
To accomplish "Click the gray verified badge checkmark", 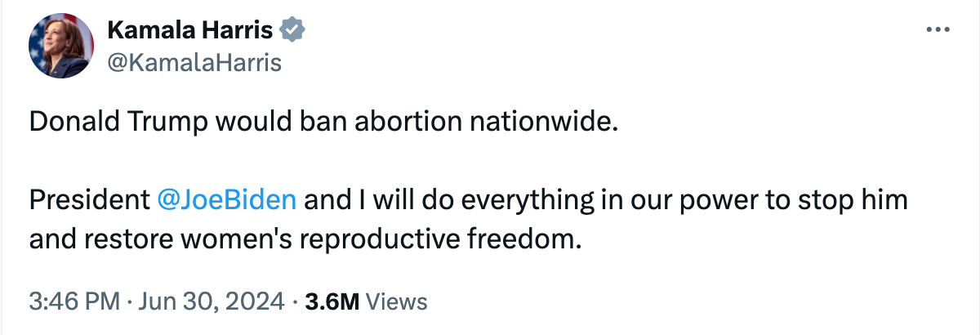I will point(293,30).
